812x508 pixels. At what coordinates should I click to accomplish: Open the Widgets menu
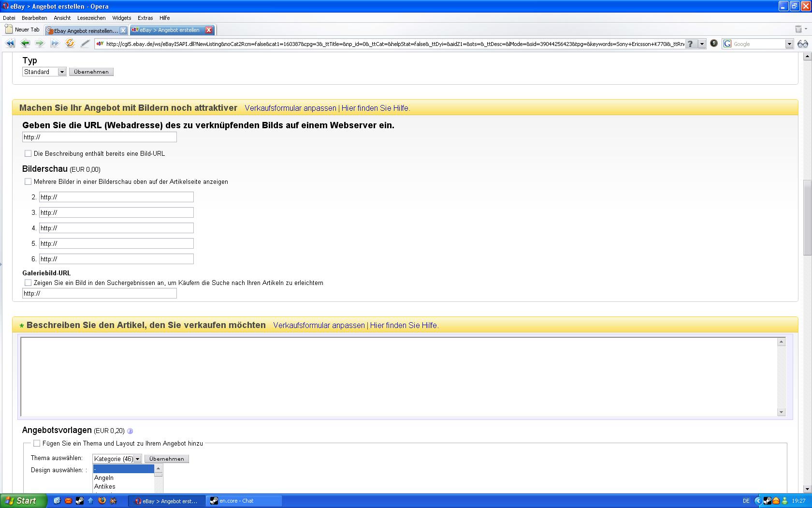[122, 18]
